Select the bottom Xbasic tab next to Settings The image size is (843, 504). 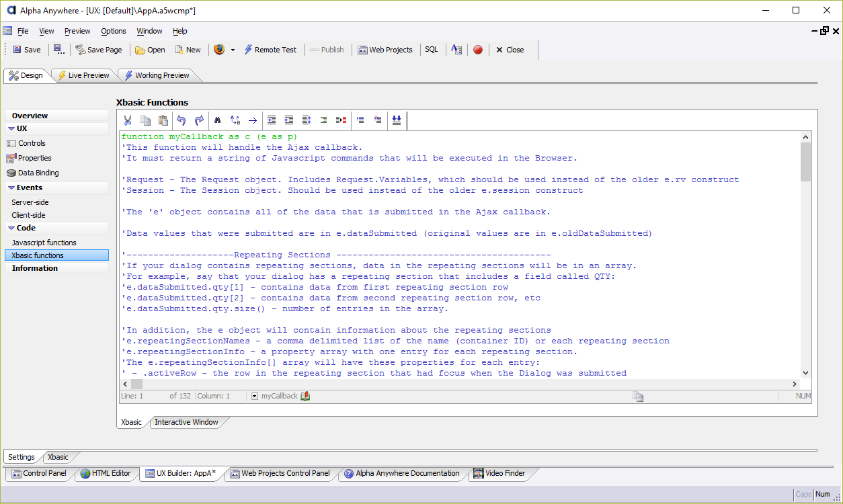[x=58, y=457]
